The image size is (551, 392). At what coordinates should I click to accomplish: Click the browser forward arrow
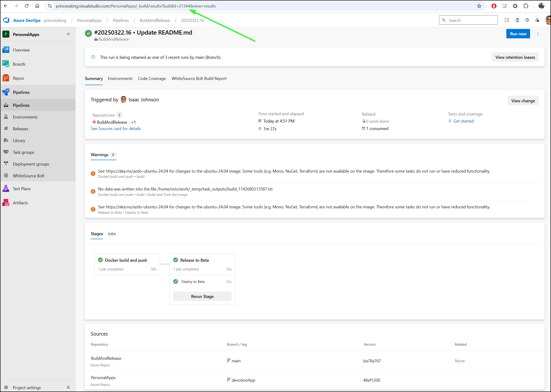[x=16, y=6]
